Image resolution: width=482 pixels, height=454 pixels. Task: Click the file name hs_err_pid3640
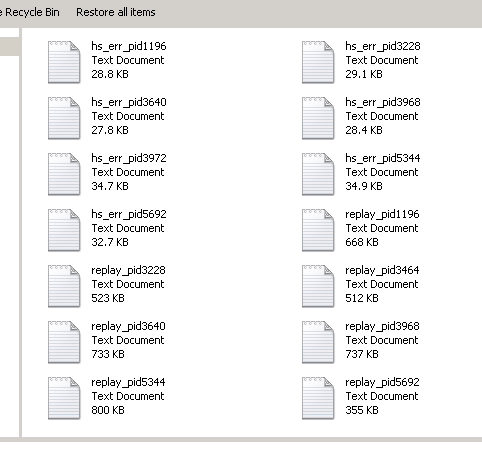tap(129, 102)
